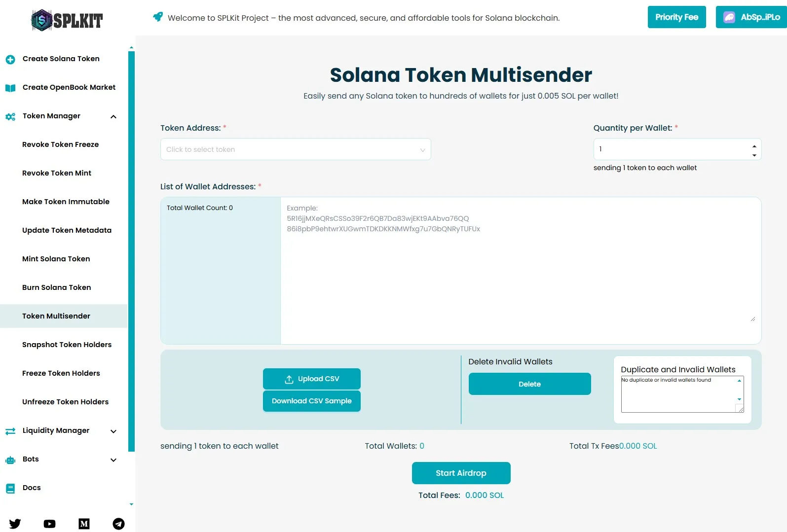This screenshot has width=787, height=532.
Task: Open the Twitter social link
Action: point(15,524)
